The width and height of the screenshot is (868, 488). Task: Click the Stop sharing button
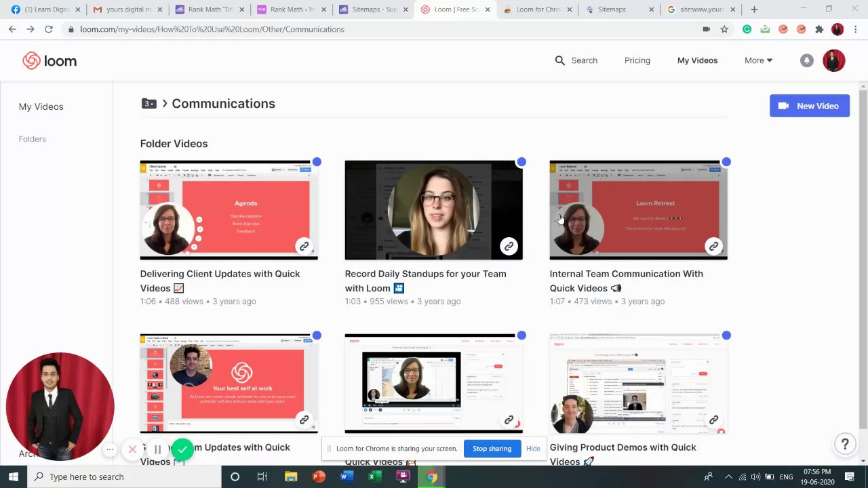(x=492, y=449)
